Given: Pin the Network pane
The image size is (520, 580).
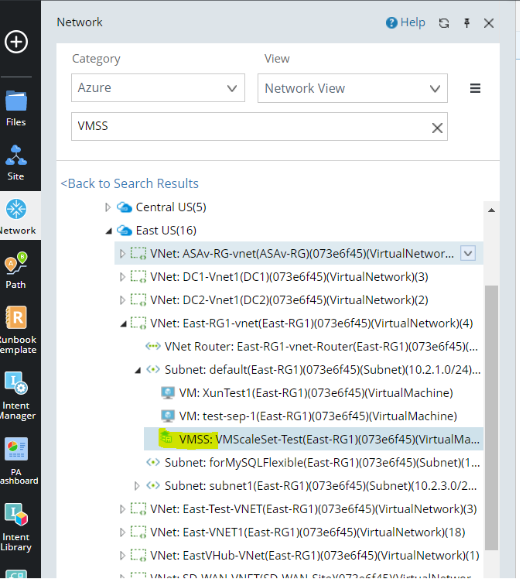Looking at the screenshot, I should click(467, 23).
